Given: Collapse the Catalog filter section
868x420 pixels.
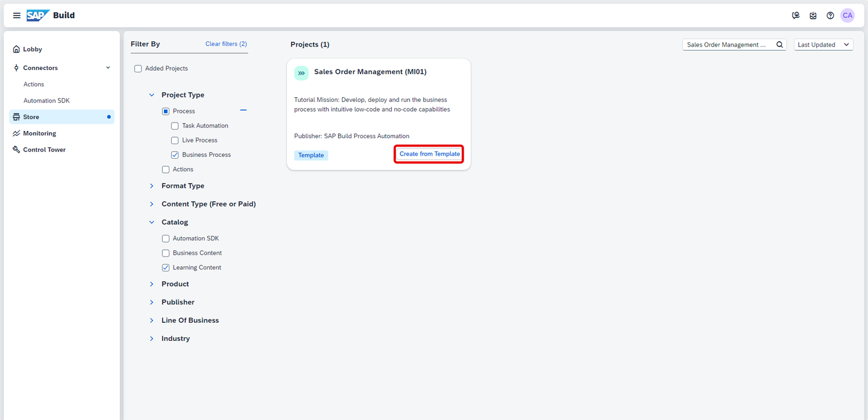Looking at the screenshot, I should [x=152, y=222].
